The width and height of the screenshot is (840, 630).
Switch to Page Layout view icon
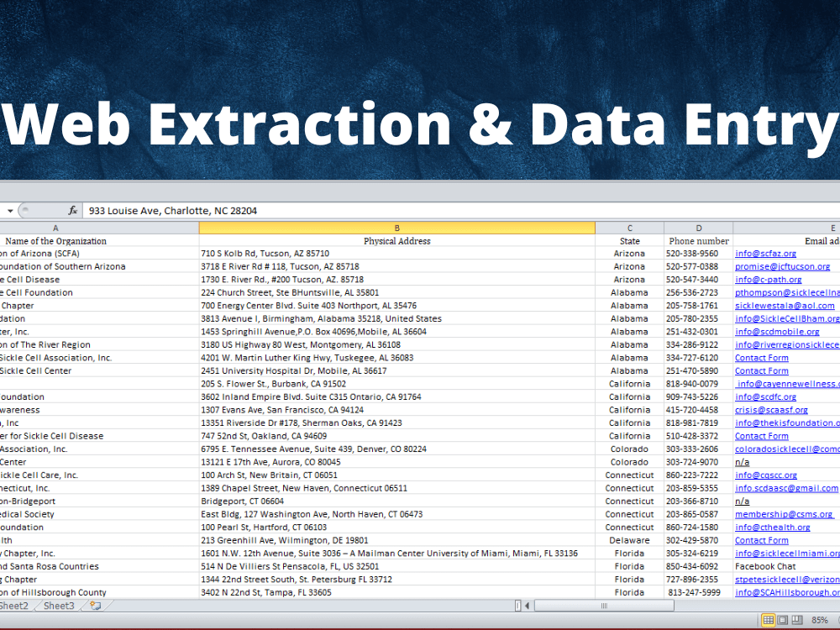click(x=783, y=620)
